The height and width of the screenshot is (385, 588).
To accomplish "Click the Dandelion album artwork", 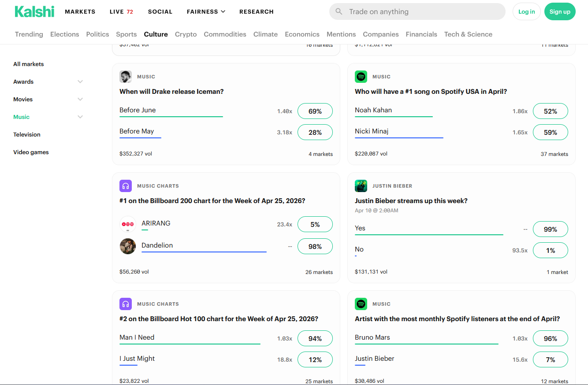I will [x=128, y=246].
